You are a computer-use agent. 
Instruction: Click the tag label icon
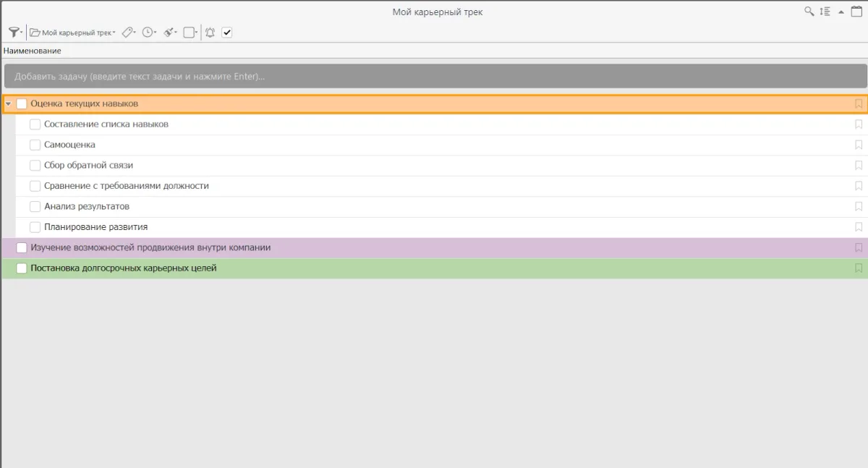click(127, 33)
